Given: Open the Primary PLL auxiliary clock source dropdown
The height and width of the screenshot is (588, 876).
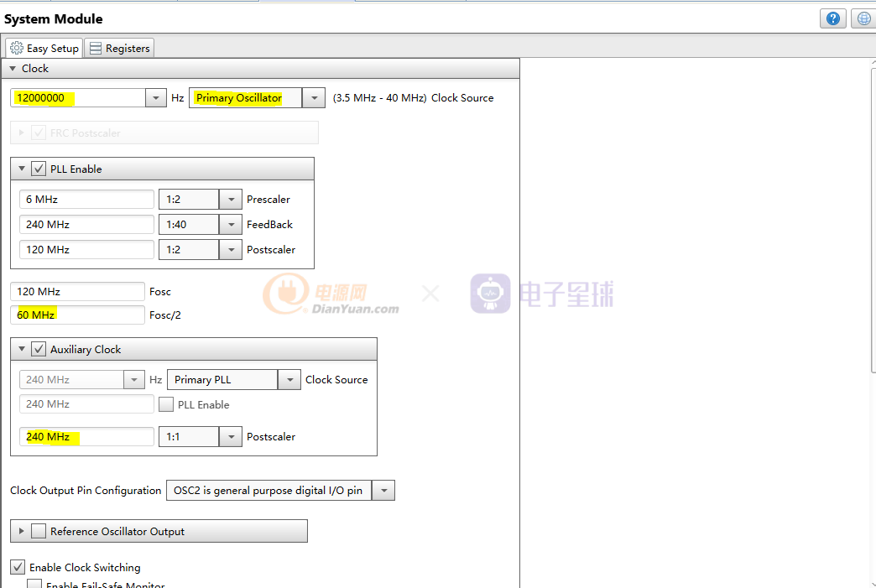Looking at the screenshot, I should (x=289, y=380).
